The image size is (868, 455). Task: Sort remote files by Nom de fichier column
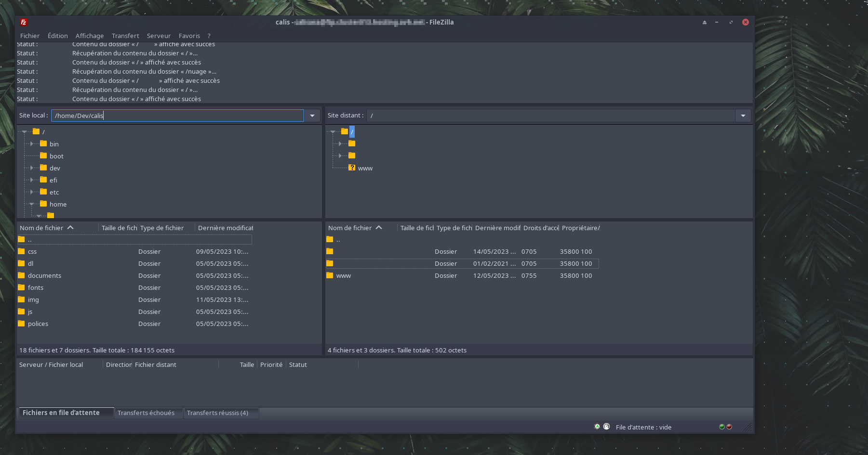pos(350,228)
